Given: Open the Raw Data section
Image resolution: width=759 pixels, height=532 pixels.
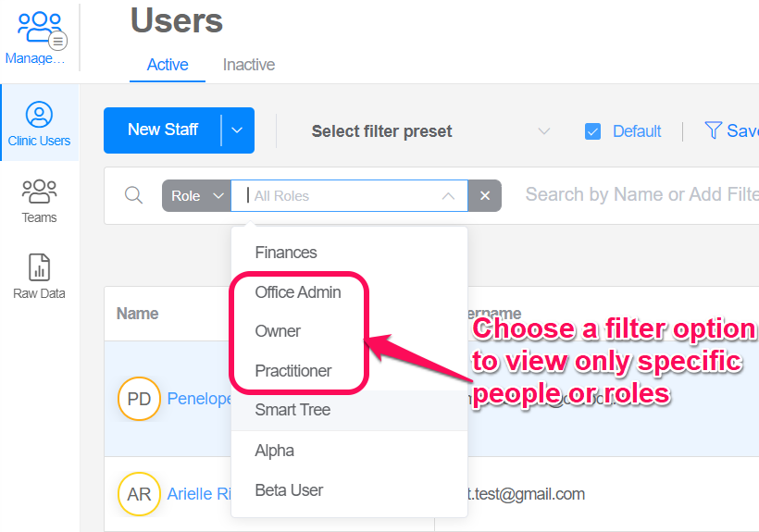Looking at the screenshot, I should tap(39, 276).
